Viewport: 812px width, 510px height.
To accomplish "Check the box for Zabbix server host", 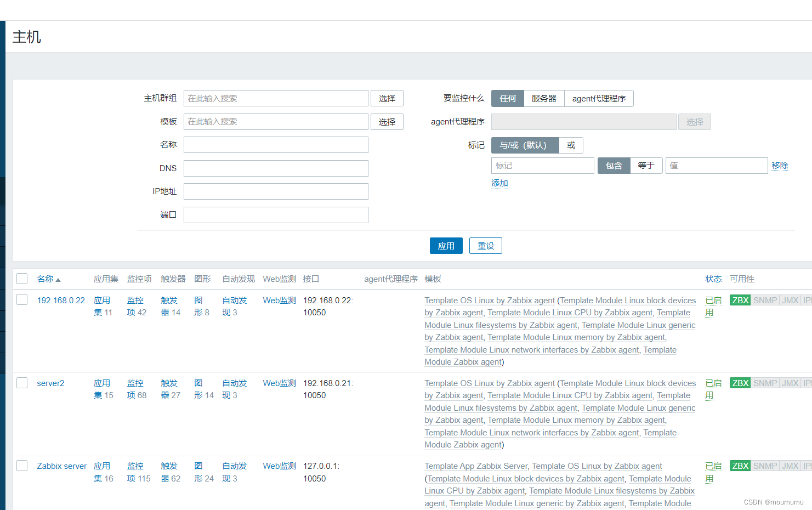I will coord(22,466).
